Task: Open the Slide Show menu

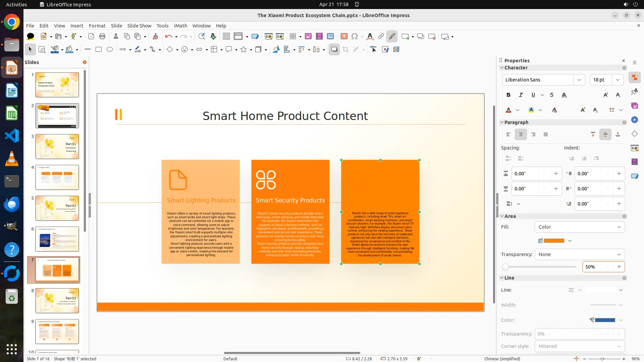Action: coord(139,26)
